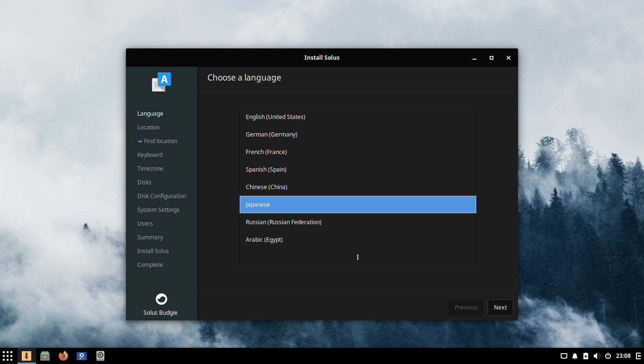
Task: Open the Budgie applications menu grid
Action: [8, 356]
